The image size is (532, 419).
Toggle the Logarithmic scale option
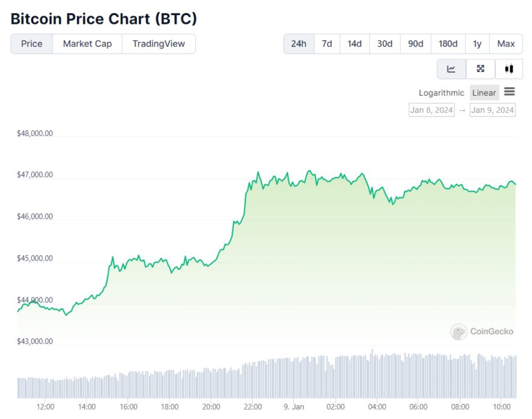(x=441, y=93)
